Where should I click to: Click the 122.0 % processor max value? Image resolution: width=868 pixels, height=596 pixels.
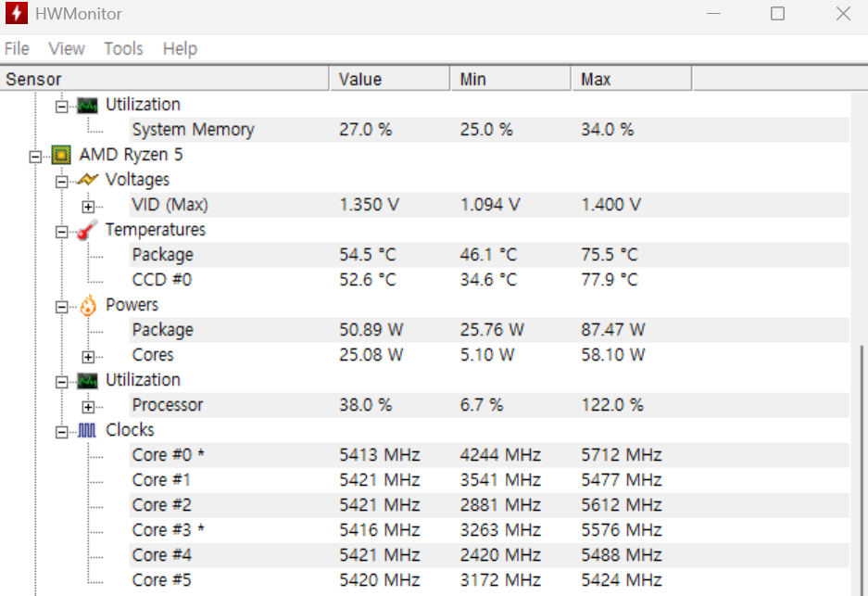click(x=612, y=405)
